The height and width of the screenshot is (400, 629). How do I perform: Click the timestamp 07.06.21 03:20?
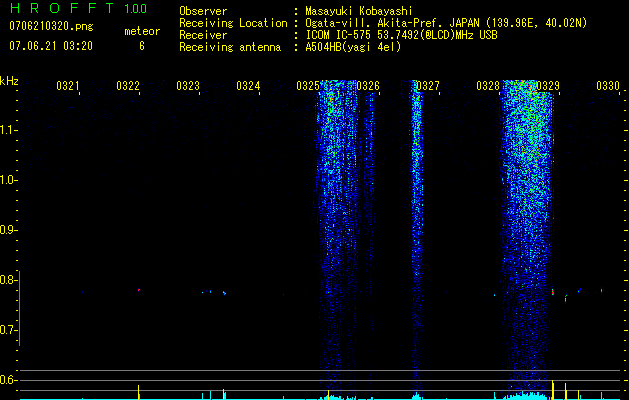pos(51,46)
